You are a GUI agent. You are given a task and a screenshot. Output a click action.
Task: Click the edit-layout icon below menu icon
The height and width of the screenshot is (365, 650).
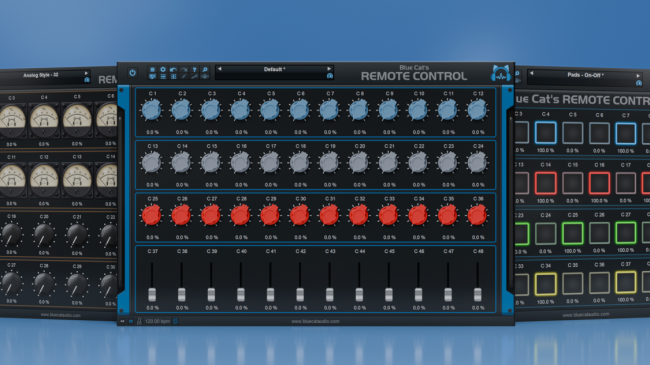(x=152, y=76)
